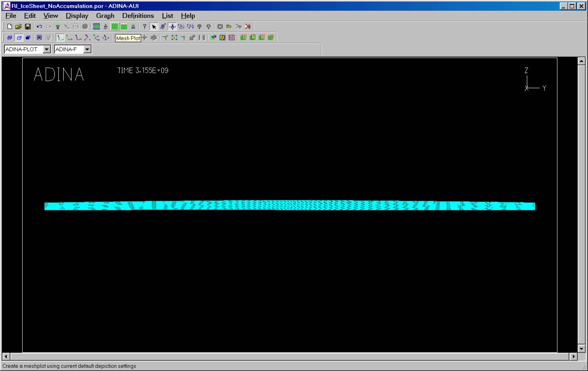
Task: Click the rainbow band plot icon
Action: click(x=222, y=38)
